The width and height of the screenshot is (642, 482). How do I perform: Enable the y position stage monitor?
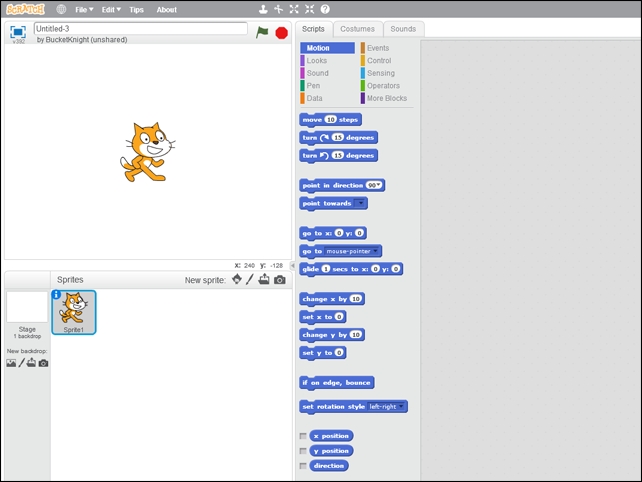(x=303, y=451)
